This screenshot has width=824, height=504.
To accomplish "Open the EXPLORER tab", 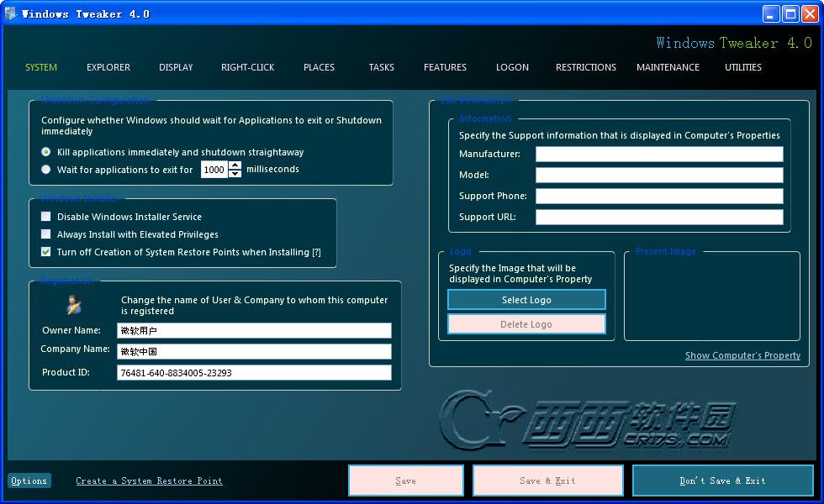I will point(108,67).
